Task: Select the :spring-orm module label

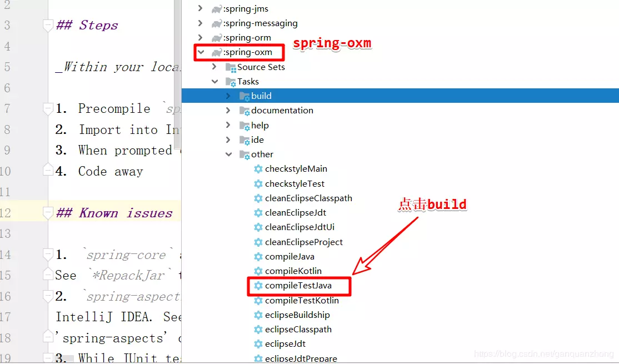Action: point(247,38)
